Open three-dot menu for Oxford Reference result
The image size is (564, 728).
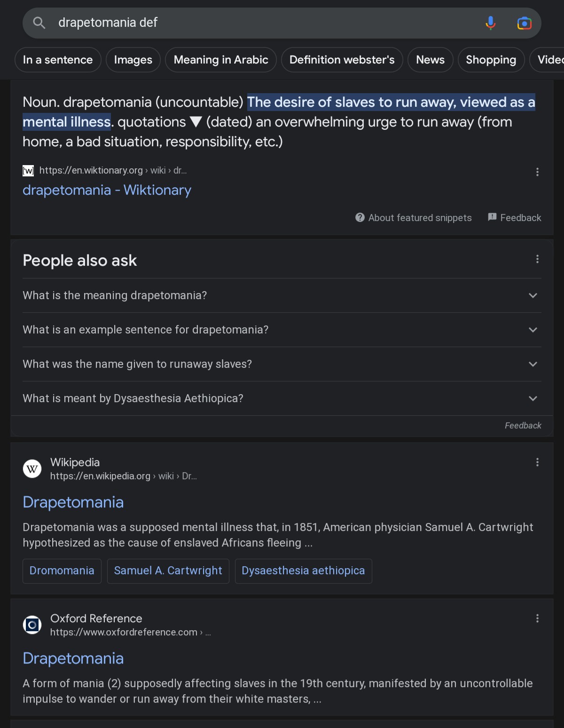[x=537, y=618]
